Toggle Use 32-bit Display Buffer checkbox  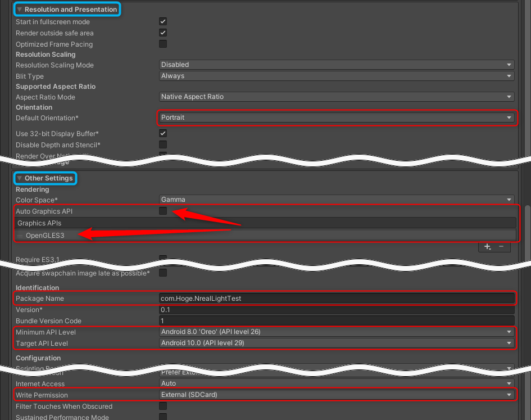tap(163, 133)
